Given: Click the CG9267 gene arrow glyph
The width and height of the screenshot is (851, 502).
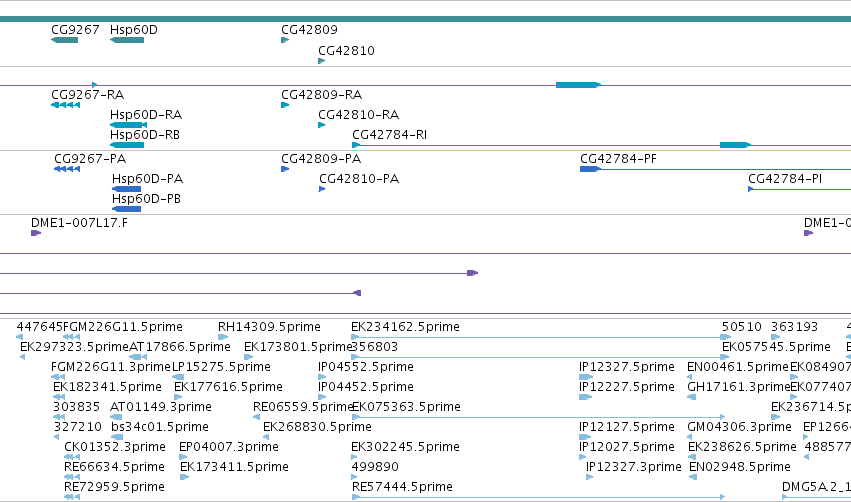Looking at the screenshot, I should point(65,40).
